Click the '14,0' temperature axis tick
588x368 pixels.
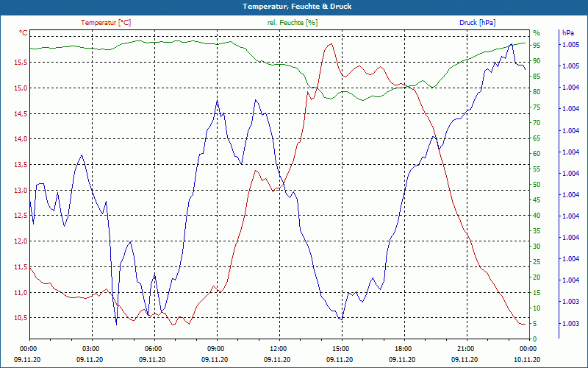click(x=21, y=139)
